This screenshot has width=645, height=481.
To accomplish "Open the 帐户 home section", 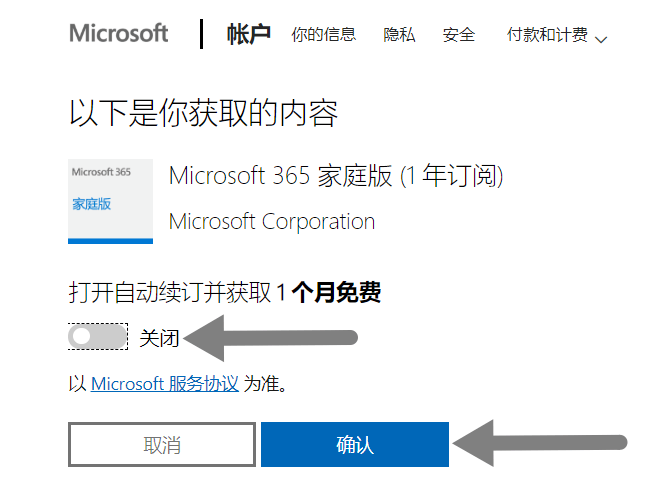I will pyautogui.click(x=248, y=34).
